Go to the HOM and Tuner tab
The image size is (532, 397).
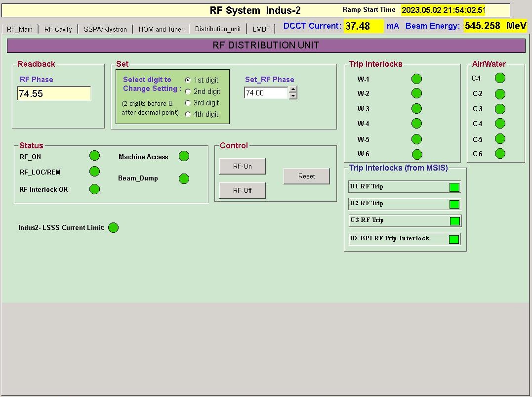[x=161, y=29]
